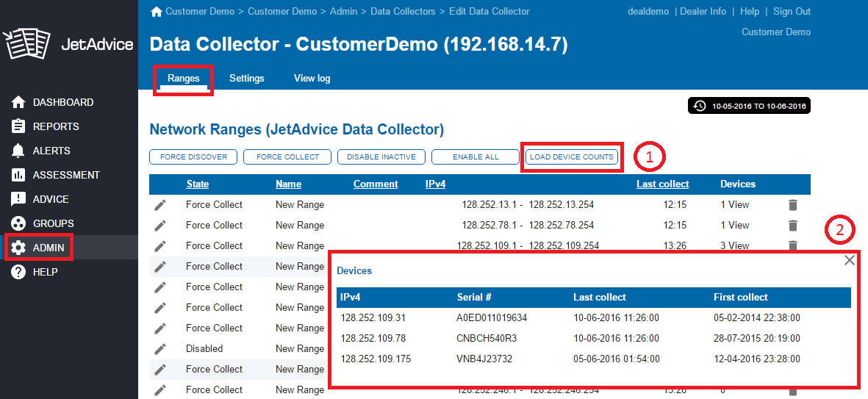Screen dimensions: 868x399
Task: Click the home icon in breadcrumb
Action: click(x=156, y=12)
